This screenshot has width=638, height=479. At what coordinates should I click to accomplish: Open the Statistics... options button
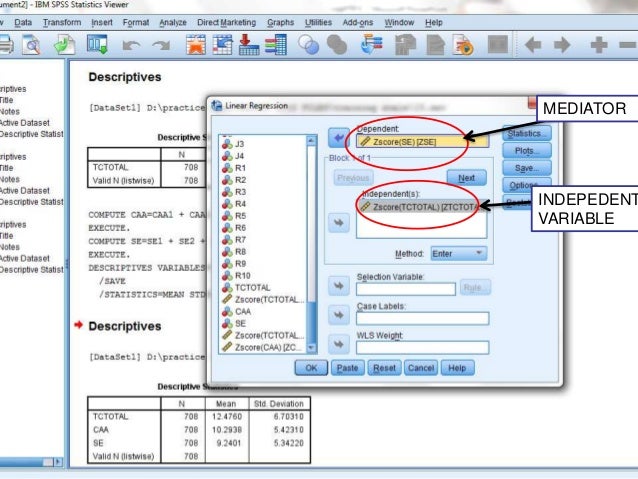pos(527,133)
